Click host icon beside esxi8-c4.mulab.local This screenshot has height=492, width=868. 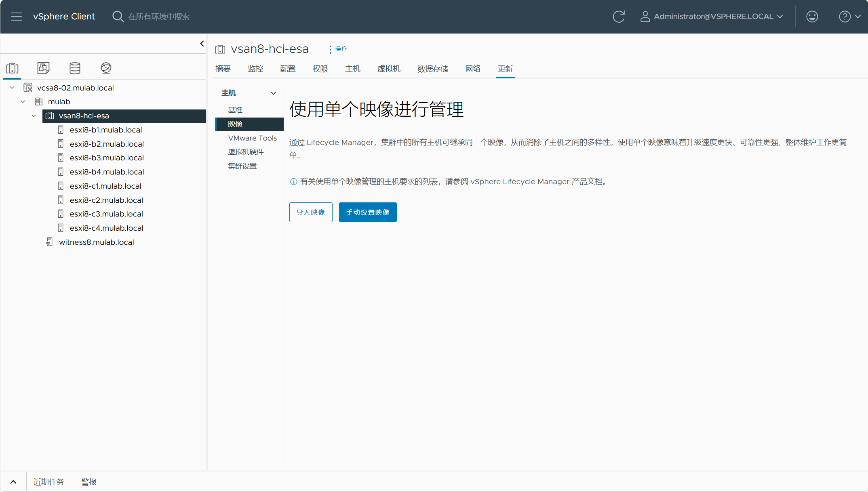[61, 228]
